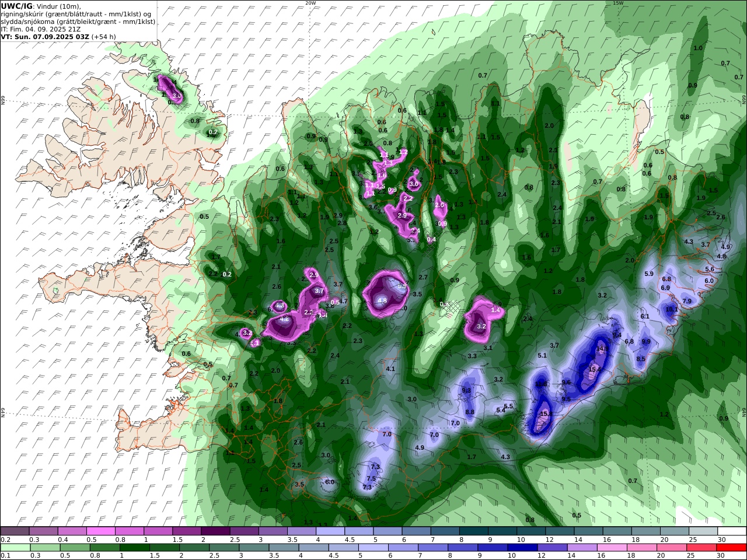Click the '(+54 h)' forecast offset
Image resolution: width=747 pixels, height=560 pixels.
[x=103, y=36]
